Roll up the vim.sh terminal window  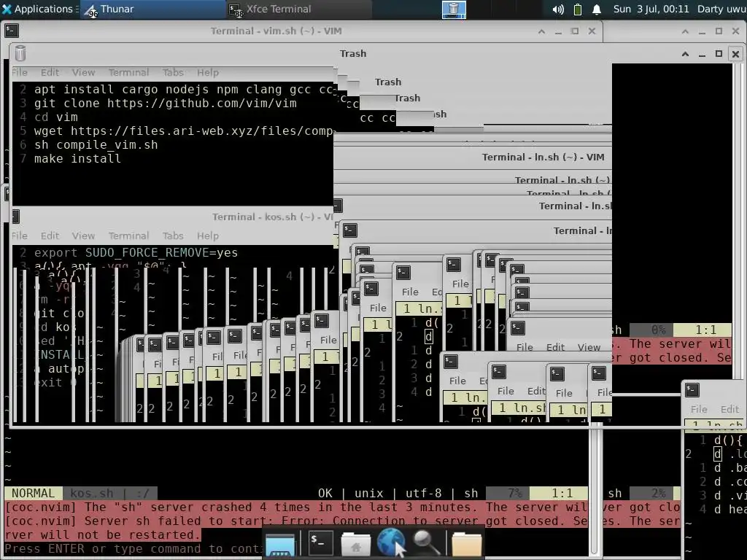(541, 31)
